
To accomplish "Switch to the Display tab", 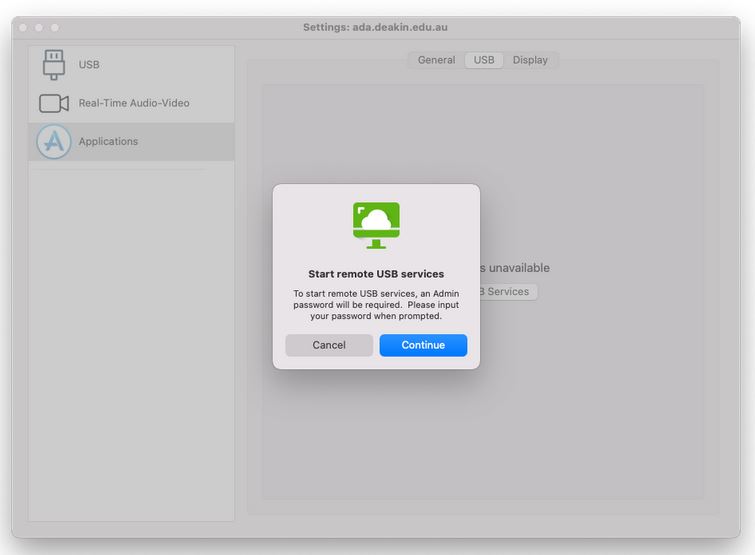I will click(530, 60).
